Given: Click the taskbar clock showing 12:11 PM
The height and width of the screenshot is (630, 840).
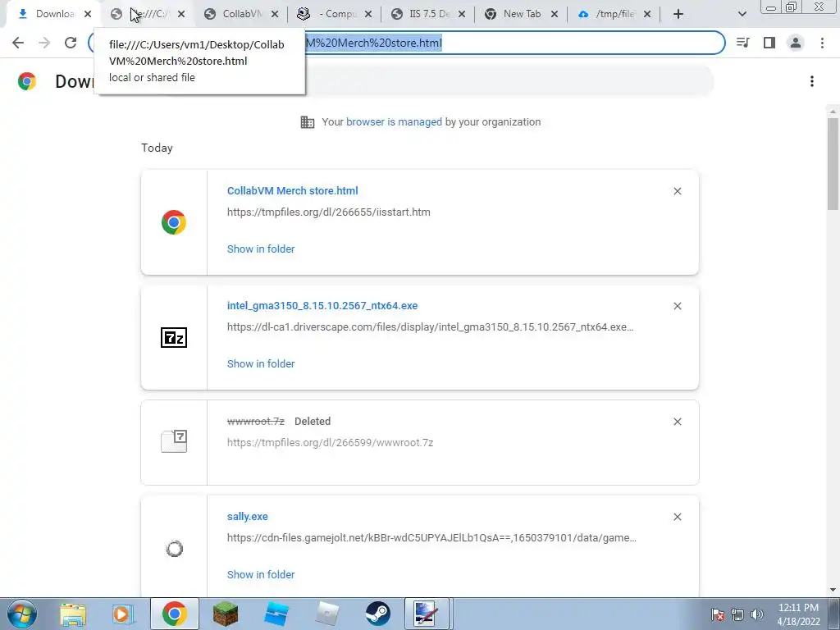Looking at the screenshot, I should [x=798, y=614].
